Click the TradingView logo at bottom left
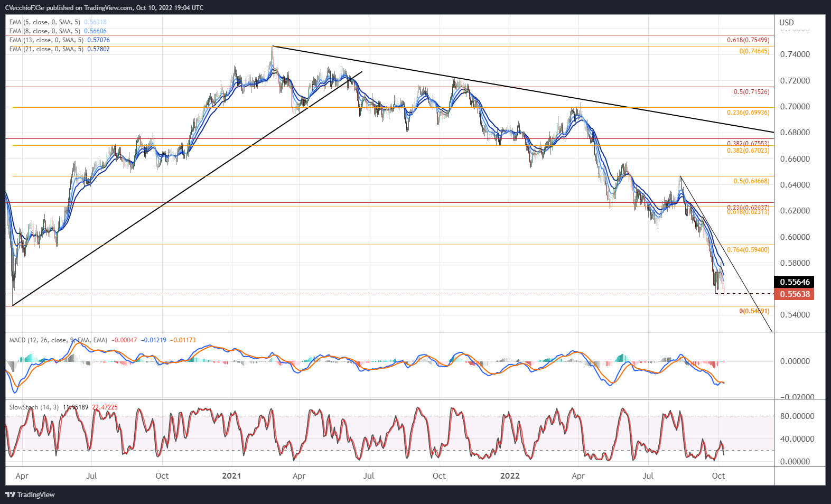The height and width of the screenshot is (504, 831). (x=30, y=494)
